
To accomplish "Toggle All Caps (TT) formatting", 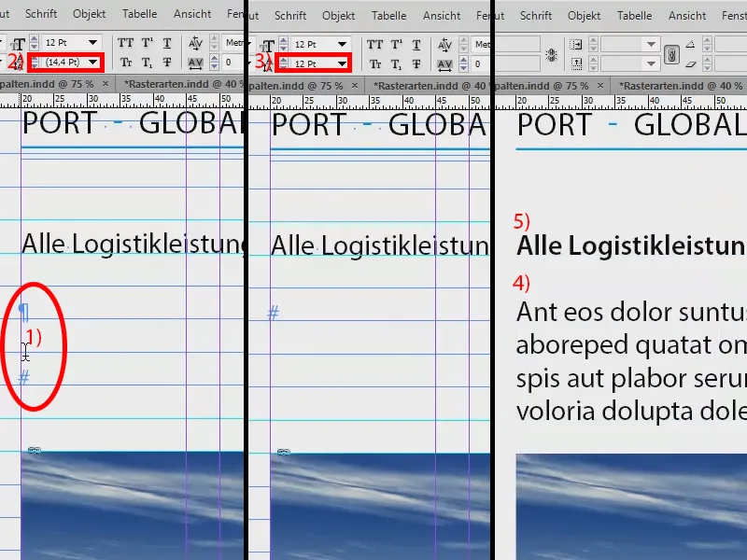I will [126, 42].
